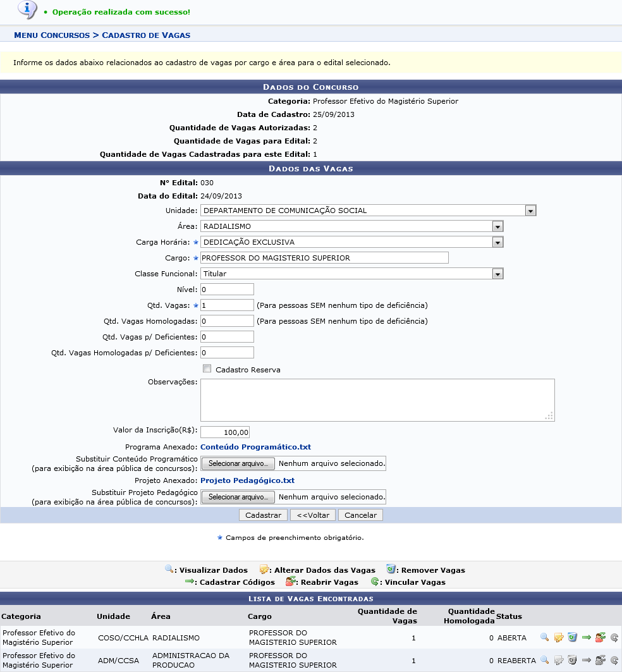Click the blue information balloon icon
Viewport: 622px width, 672px height.
27,9
